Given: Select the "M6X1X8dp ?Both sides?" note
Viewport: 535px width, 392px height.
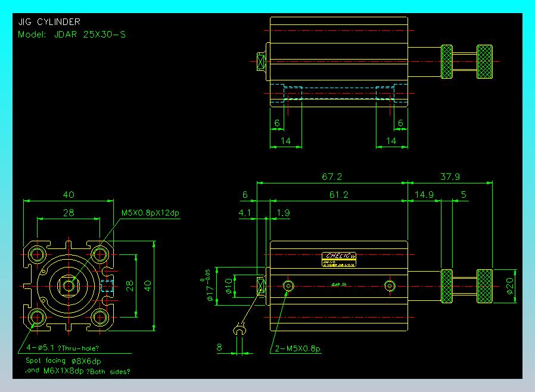Looking at the screenshot, I should coord(86,371).
